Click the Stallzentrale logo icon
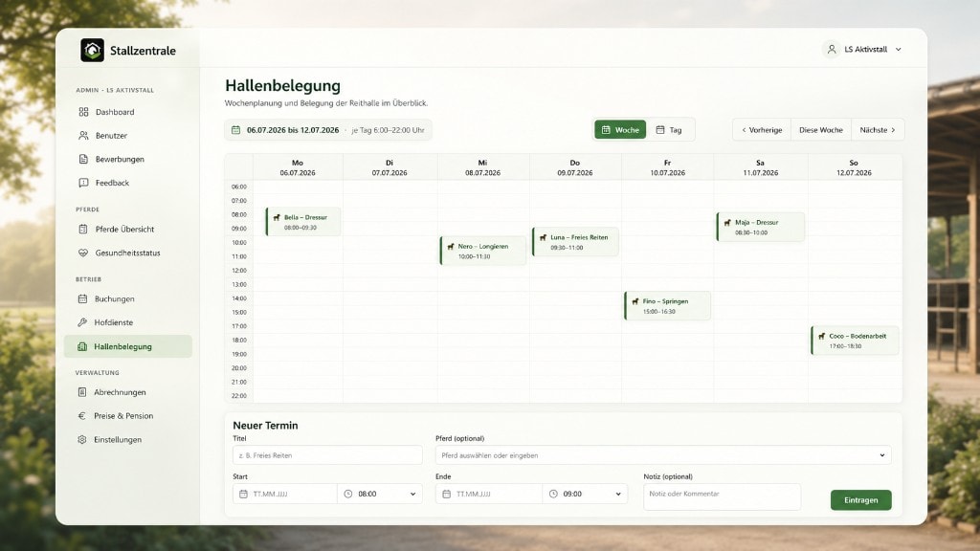Screen dimensions: 980x551 pos(93,50)
